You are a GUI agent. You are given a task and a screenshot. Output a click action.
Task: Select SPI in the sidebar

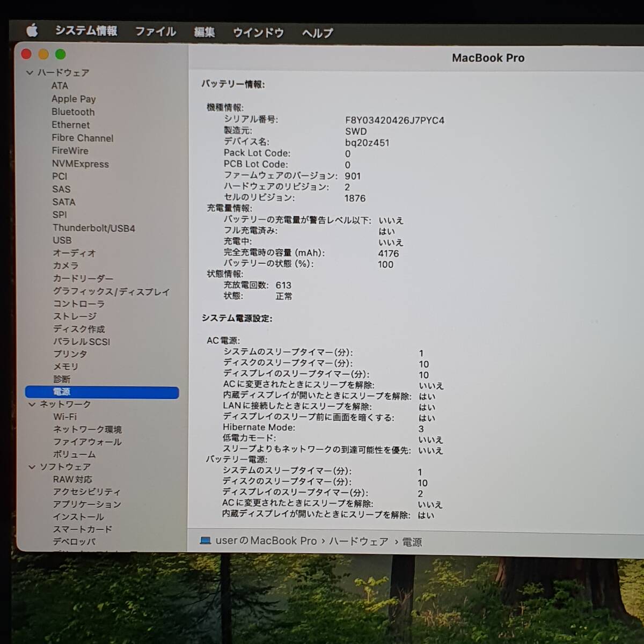[x=60, y=215]
